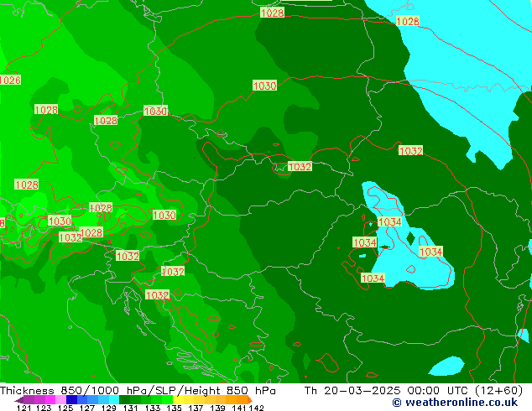The image size is (532, 411).
Task: Click the 1026 isobar label on the map
Action: pos(10,80)
